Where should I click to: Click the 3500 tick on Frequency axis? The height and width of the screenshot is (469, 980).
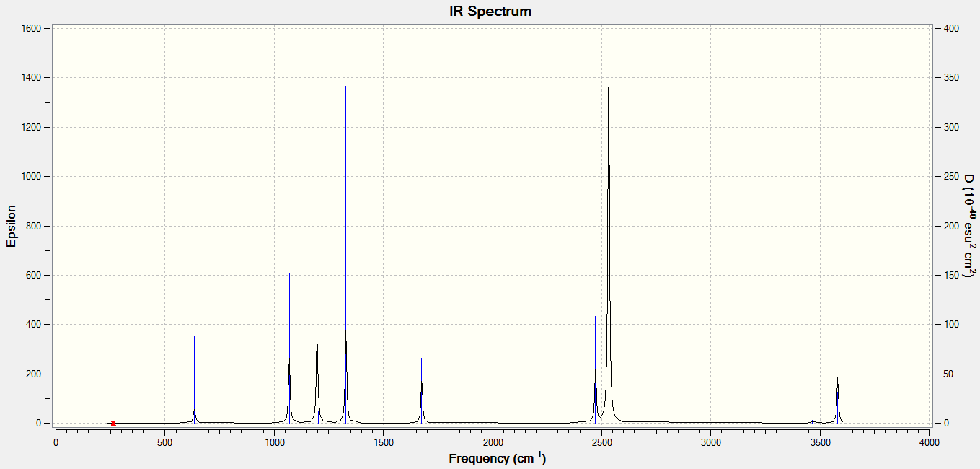(820, 442)
